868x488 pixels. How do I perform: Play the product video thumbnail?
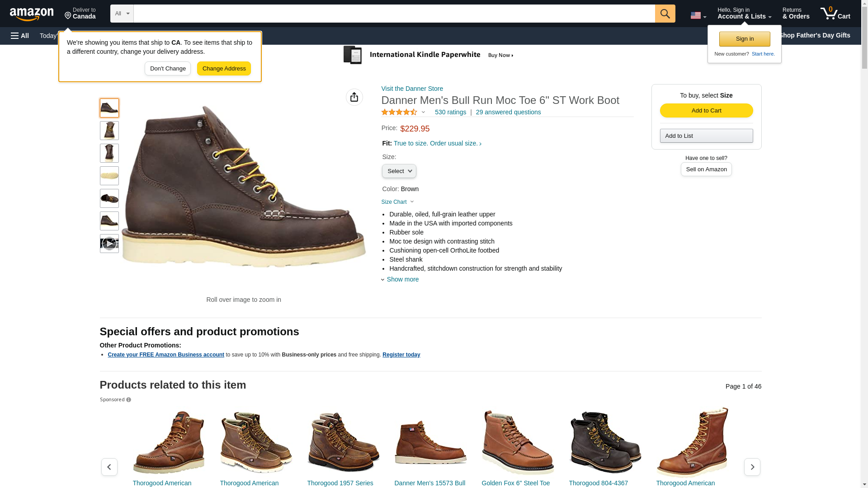point(109,244)
